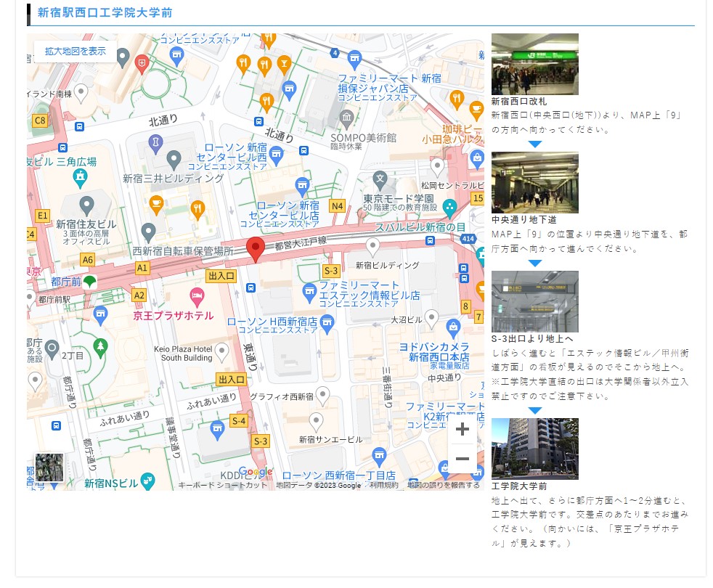Open the 拡大地図を表示 link
Screen dimensions: 713x588
76,52
